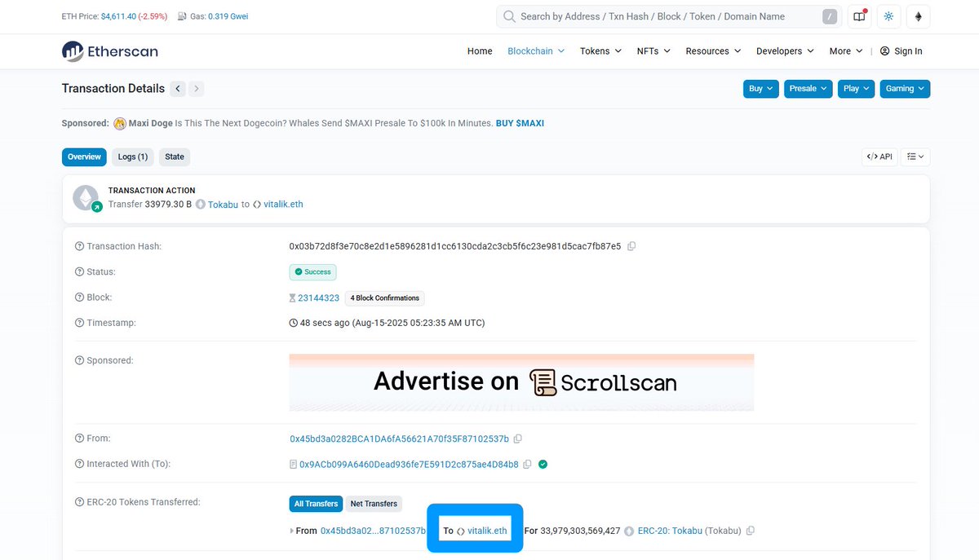The width and height of the screenshot is (979, 560).
Task: Click the Success status badge
Action: [x=312, y=272]
